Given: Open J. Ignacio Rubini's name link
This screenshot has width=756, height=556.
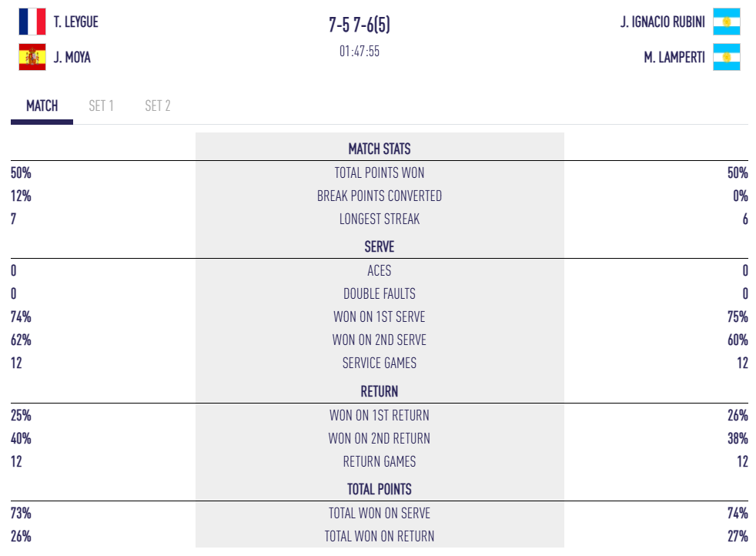Looking at the screenshot, I should click(x=662, y=22).
